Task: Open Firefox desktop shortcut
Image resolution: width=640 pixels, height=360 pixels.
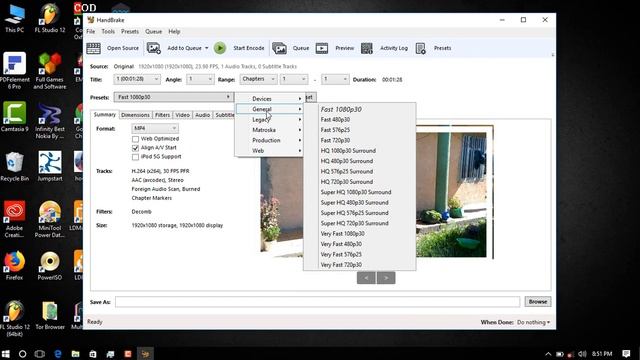Action: [15, 266]
